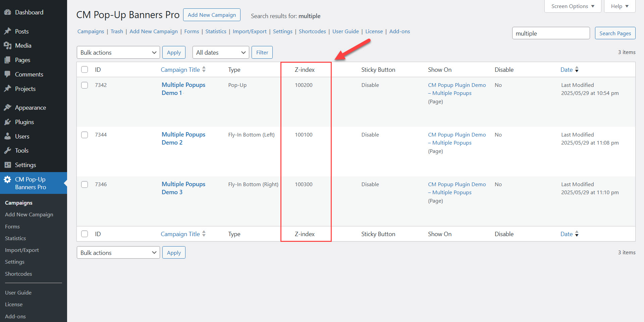Open All dates filter dropdown
The image size is (644, 322).
(x=221, y=52)
